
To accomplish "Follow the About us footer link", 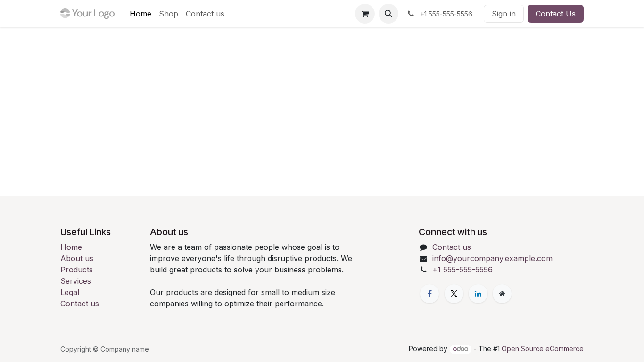I will click(x=77, y=258).
